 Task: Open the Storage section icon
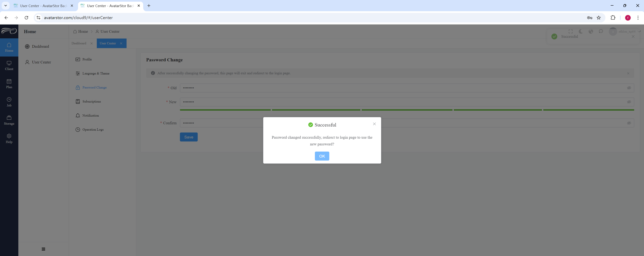click(x=9, y=118)
